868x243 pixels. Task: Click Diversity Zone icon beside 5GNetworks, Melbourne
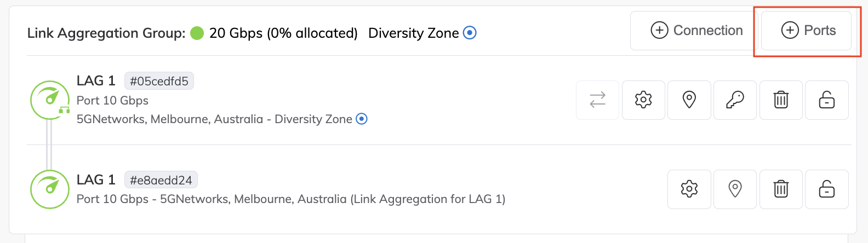(x=362, y=119)
